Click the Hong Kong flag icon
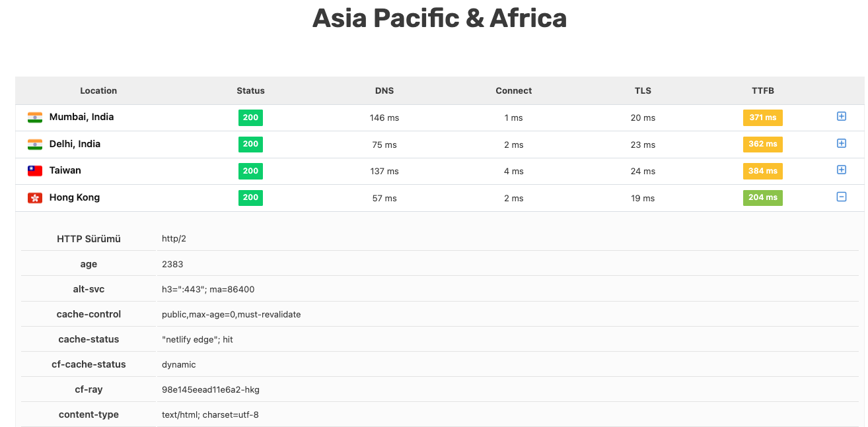The height and width of the screenshot is (427, 868). (35, 198)
